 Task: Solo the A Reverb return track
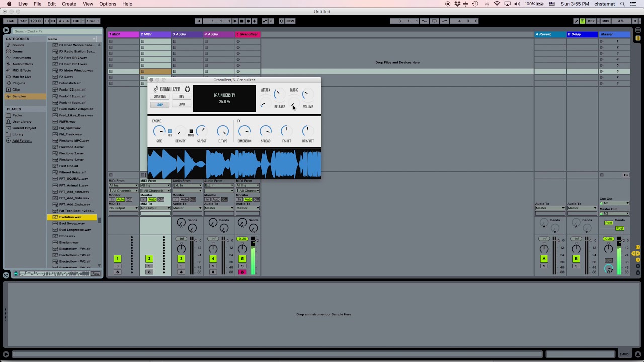[x=544, y=266]
